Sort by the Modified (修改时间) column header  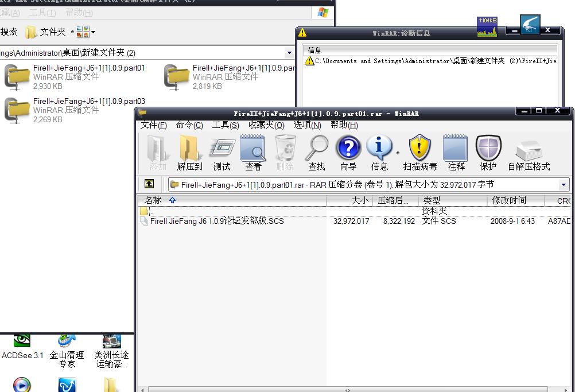(515, 200)
